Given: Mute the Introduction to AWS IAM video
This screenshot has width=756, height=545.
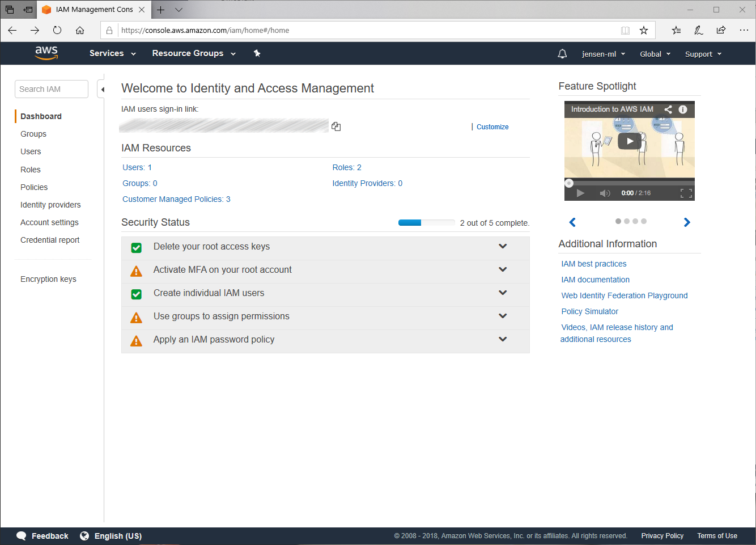Looking at the screenshot, I should tap(605, 193).
